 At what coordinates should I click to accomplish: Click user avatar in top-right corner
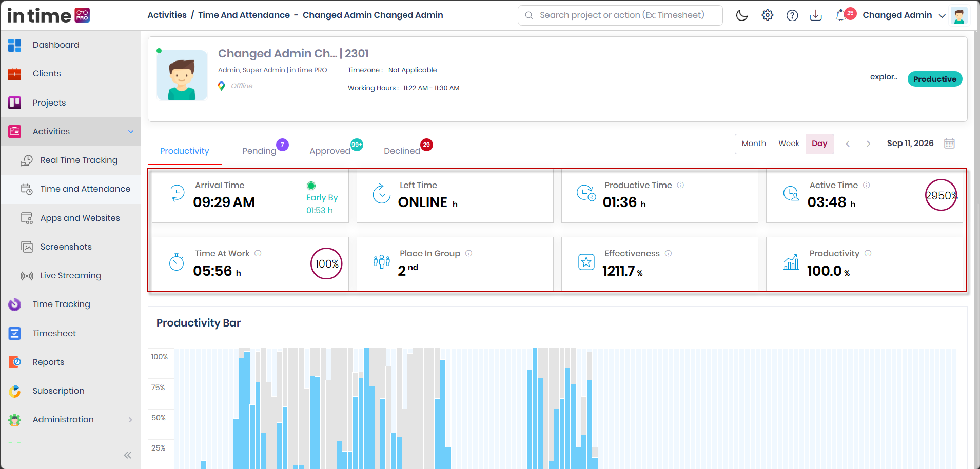click(959, 15)
